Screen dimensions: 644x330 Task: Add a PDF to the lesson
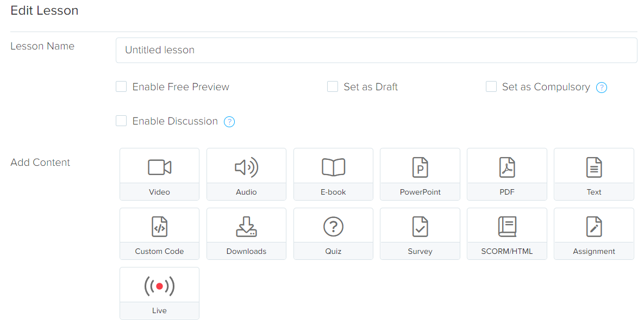click(507, 175)
